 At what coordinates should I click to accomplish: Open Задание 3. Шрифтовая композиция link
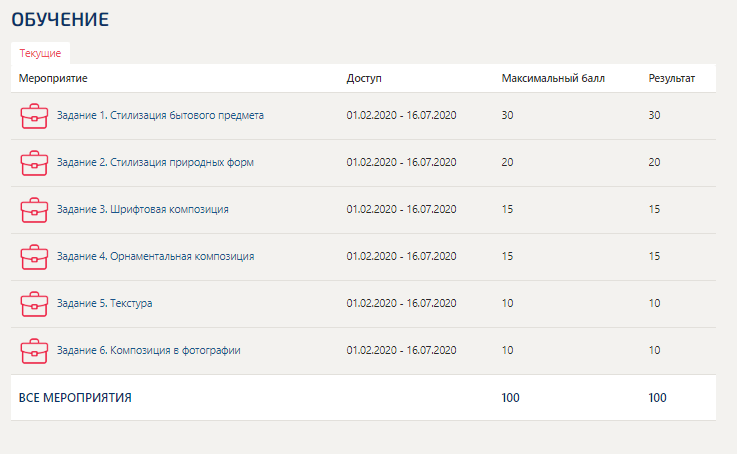click(143, 209)
